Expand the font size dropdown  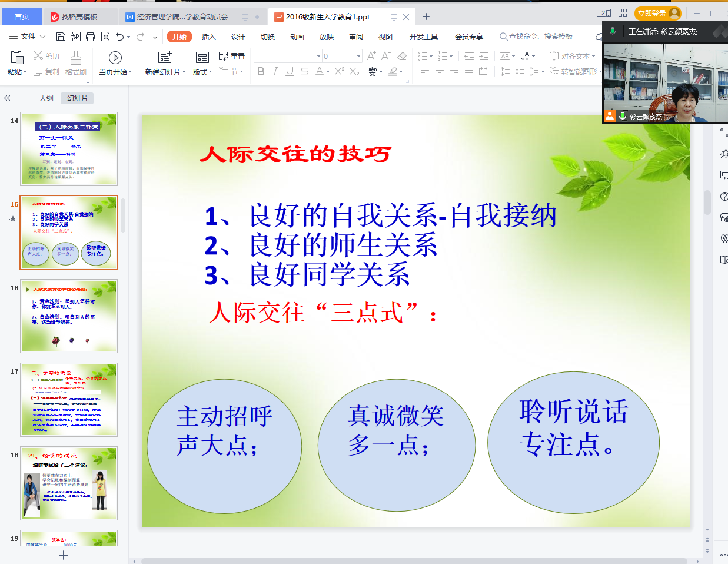click(358, 56)
